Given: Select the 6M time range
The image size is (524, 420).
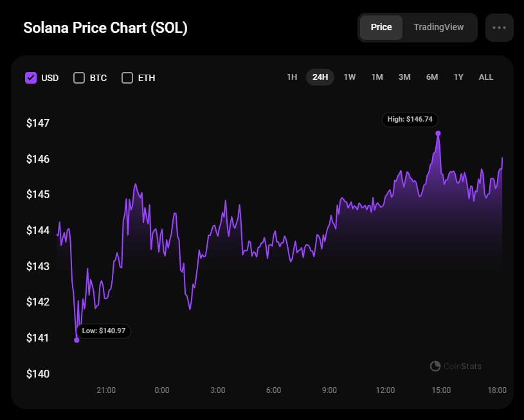Looking at the screenshot, I should pos(432,77).
